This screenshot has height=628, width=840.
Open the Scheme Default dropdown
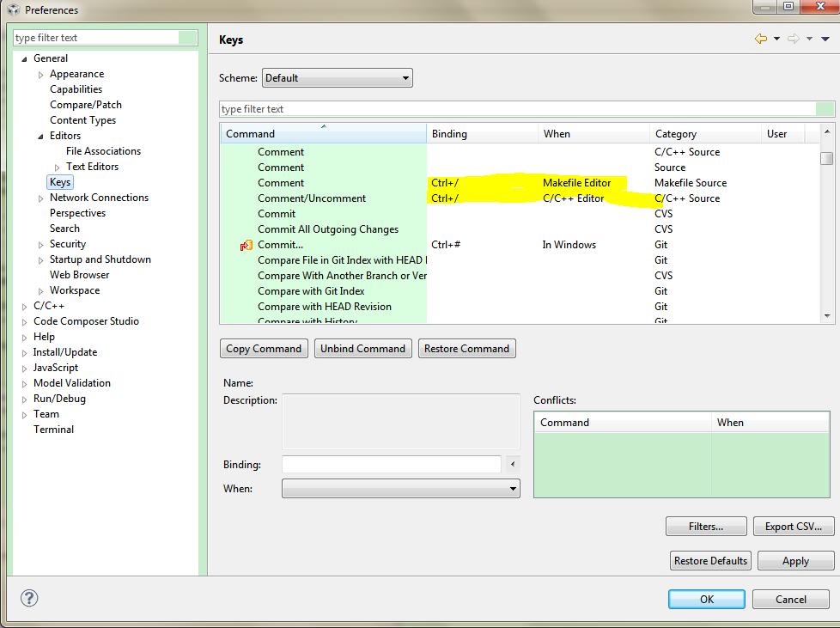coord(338,77)
